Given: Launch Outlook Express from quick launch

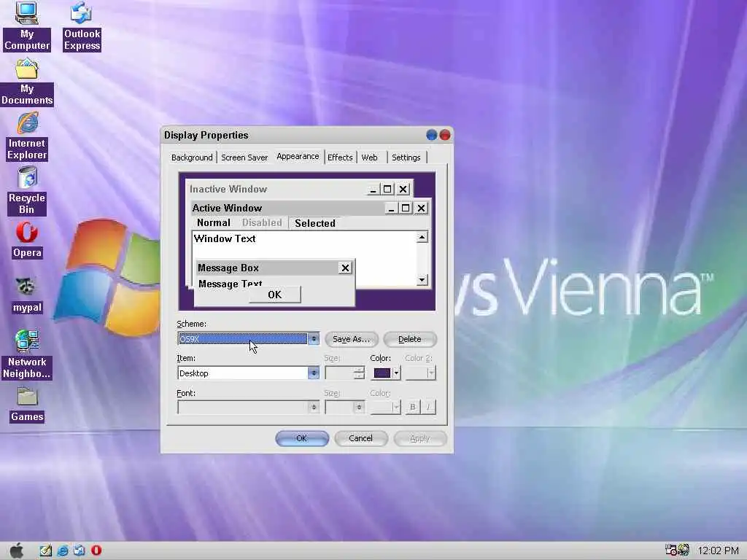Looking at the screenshot, I should [79, 551].
